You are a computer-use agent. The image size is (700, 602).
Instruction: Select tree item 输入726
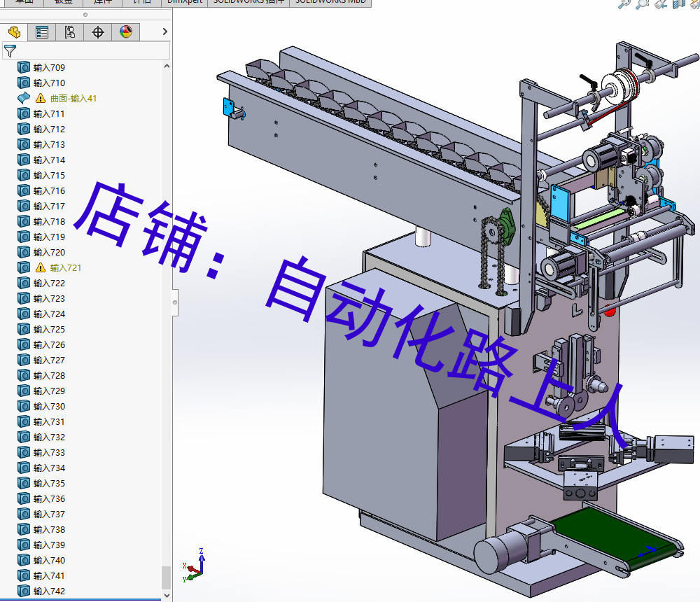[49, 345]
